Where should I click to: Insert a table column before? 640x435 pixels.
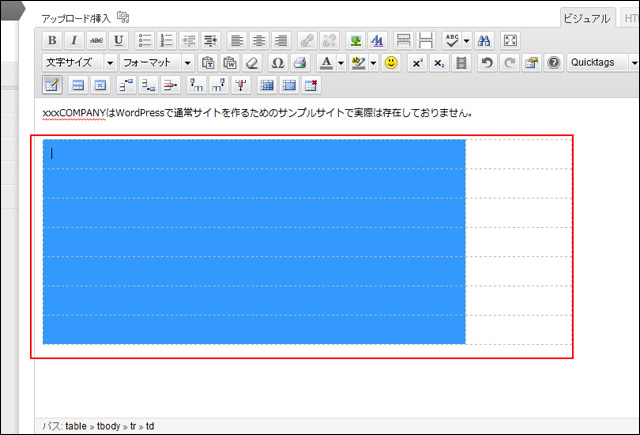196,85
